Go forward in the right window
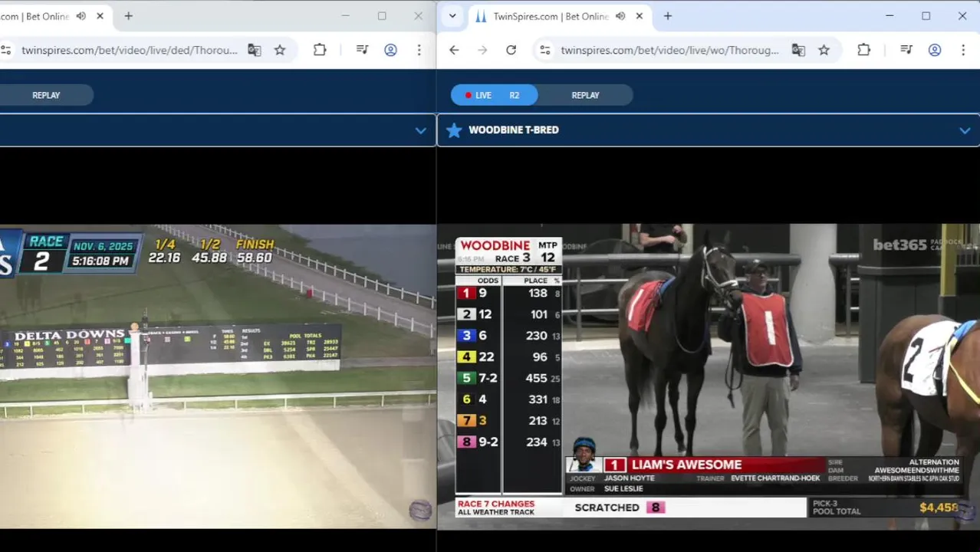Image resolution: width=980 pixels, height=552 pixels. tap(482, 50)
